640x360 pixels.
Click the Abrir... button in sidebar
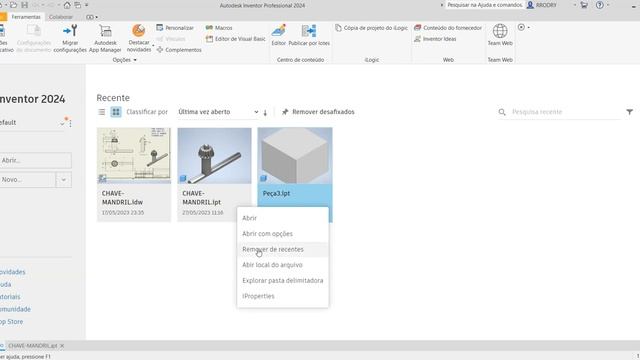point(35,160)
